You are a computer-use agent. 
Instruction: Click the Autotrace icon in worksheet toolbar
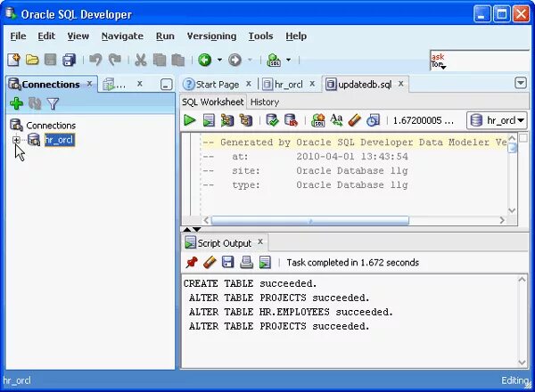(x=226, y=120)
